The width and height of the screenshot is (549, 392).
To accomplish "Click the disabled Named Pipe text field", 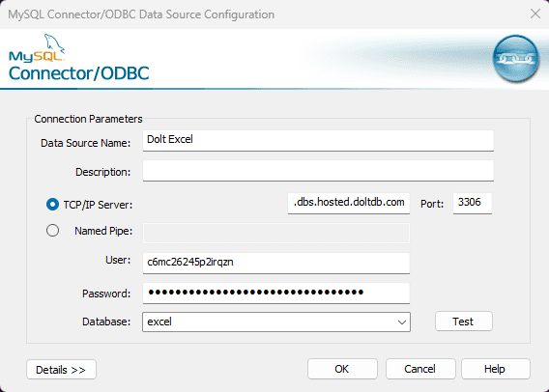I will 276,234.
